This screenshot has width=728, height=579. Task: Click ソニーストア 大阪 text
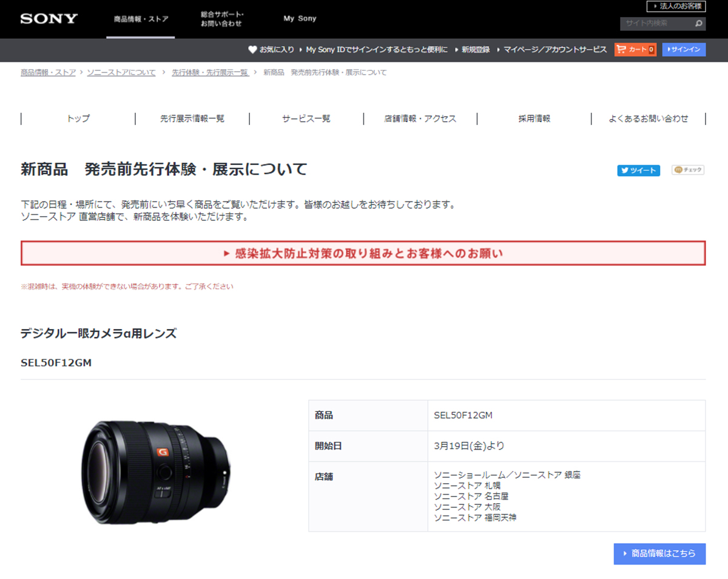(467, 507)
